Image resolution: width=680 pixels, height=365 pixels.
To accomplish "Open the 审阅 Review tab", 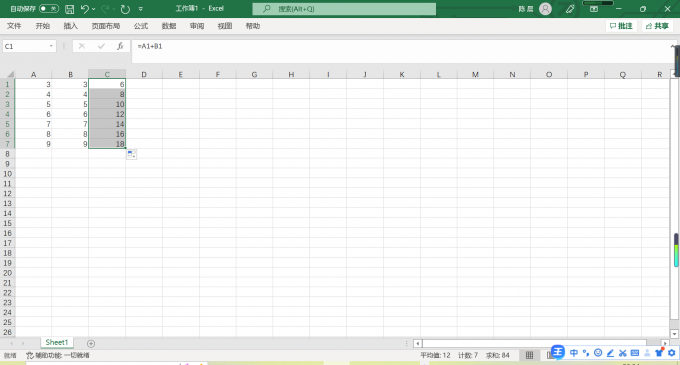I will 197,26.
